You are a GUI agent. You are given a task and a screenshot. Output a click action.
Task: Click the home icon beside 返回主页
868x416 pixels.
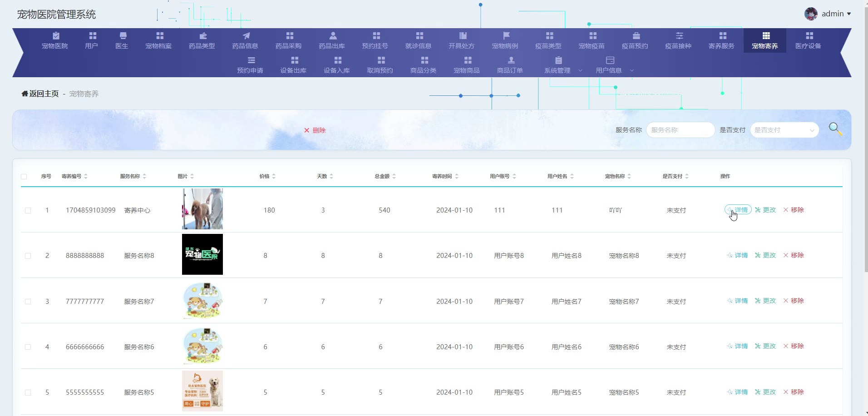(x=25, y=94)
